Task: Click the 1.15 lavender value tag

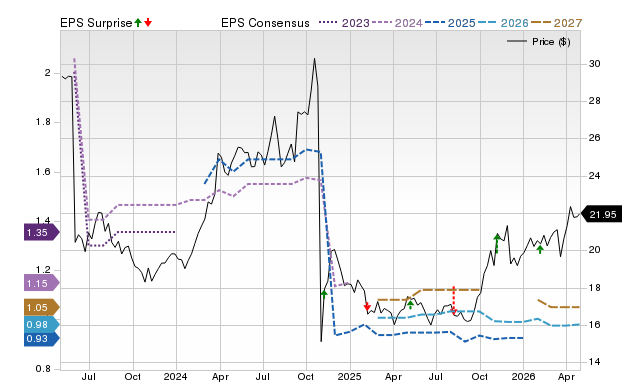Action: (x=42, y=283)
